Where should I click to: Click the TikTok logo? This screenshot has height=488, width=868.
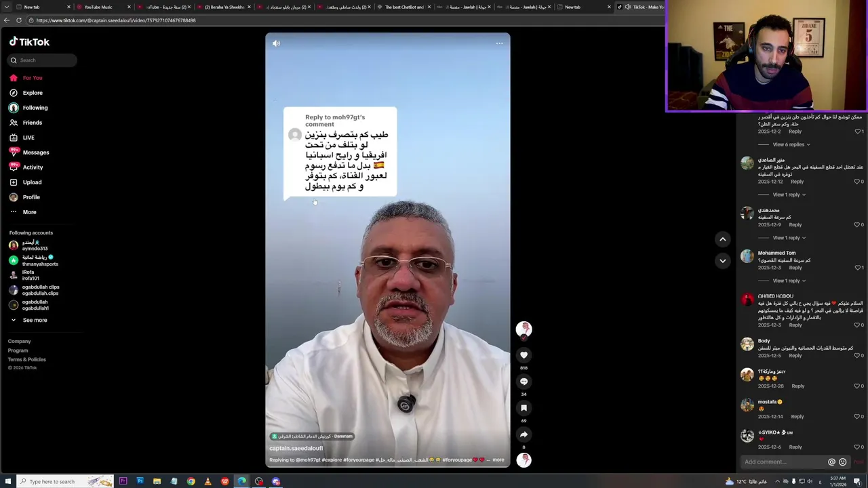(x=29, y=42)
